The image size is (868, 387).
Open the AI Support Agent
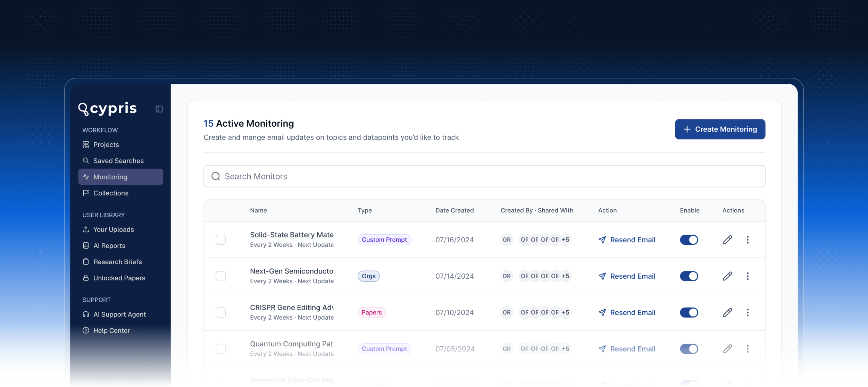[x=120, y=314]
